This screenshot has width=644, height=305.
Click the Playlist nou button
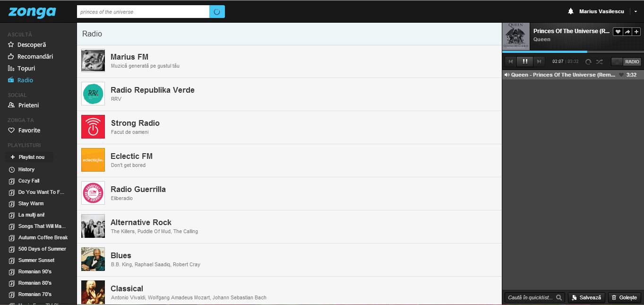pyautogui.click(x=29, y=157)
